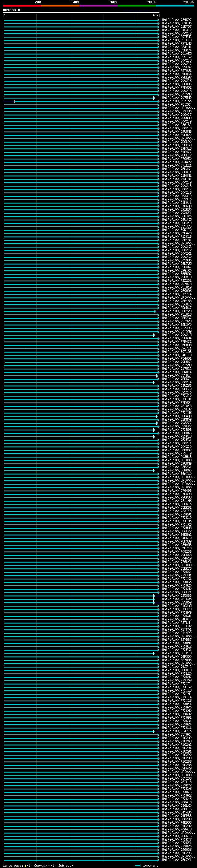Select the AU188310 query name
The height and width of the screenshot is (868, 197).
(x=11, y=10)
